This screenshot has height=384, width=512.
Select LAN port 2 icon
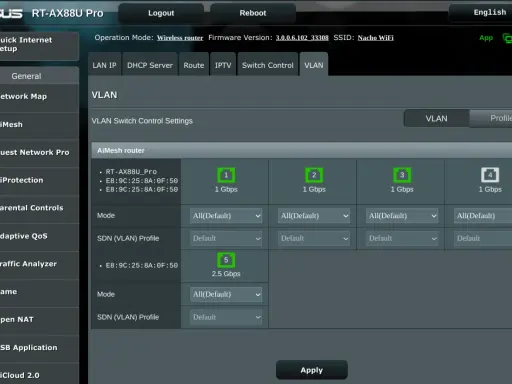[314, 175]
